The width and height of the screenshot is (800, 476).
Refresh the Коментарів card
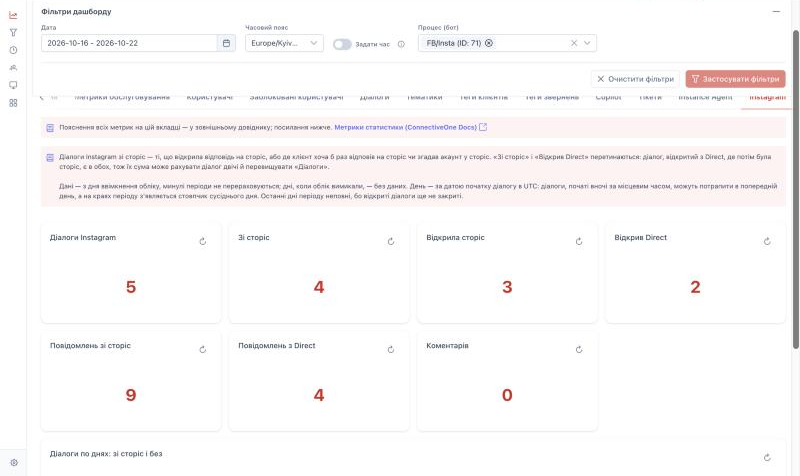(579, 349)
